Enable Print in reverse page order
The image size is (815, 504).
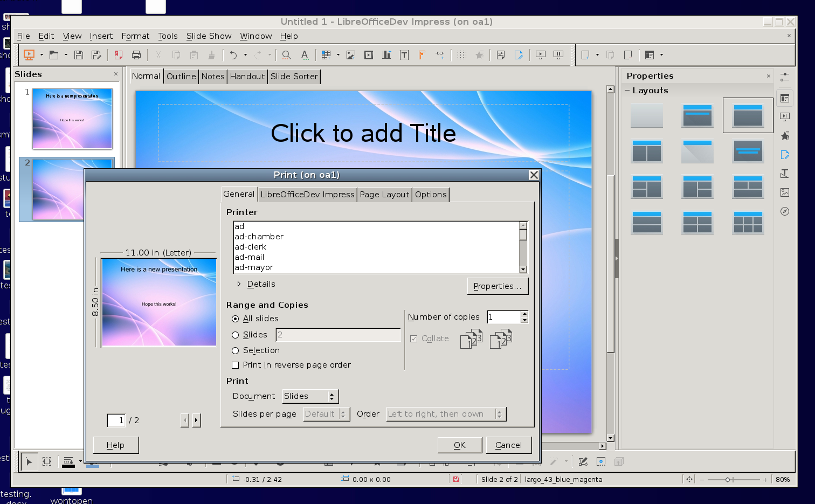(x=235, y=365)
